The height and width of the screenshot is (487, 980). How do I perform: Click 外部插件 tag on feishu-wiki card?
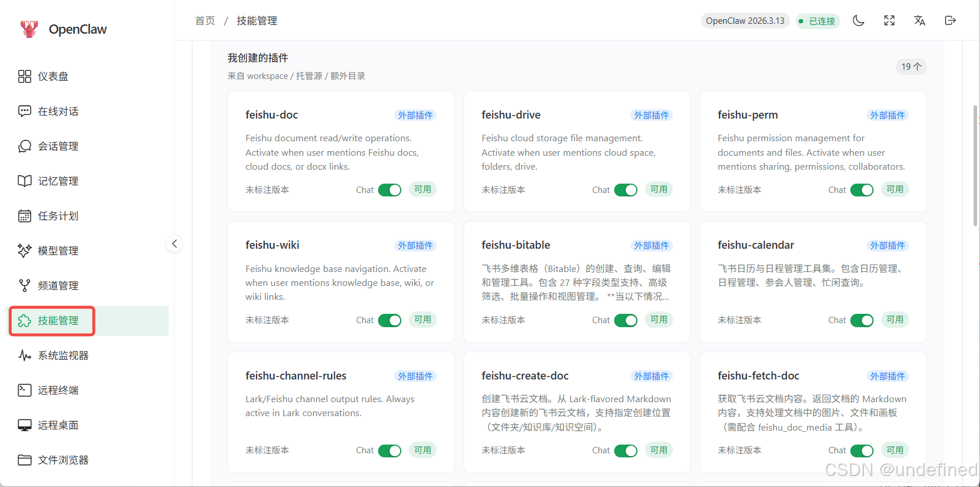pos(415,245)
